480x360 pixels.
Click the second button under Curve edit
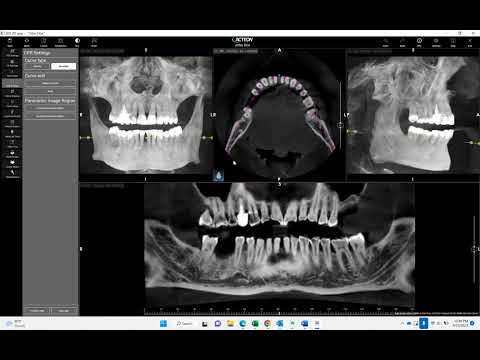[x=50, y=91]
